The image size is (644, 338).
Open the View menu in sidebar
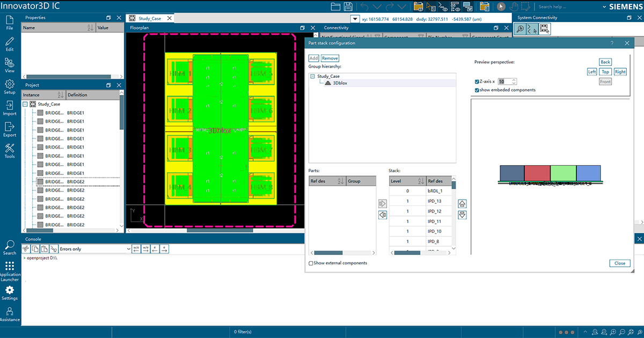[x=10, y=65]
